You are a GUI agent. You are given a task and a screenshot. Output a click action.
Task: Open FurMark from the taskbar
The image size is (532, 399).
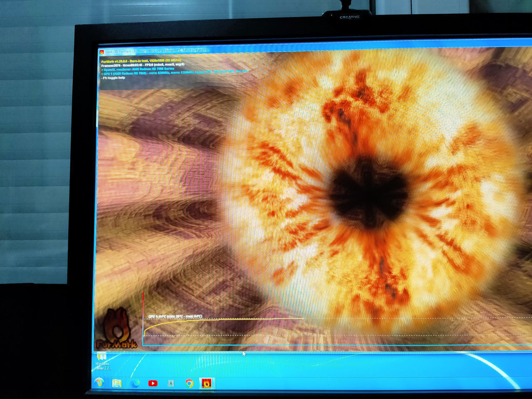pos(206,383)
